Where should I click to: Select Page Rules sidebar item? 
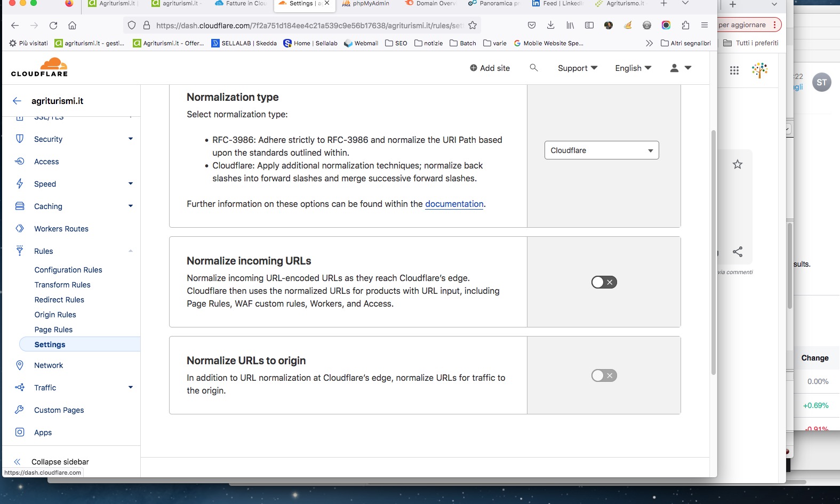pyautogui.click(x=53, y=330)
